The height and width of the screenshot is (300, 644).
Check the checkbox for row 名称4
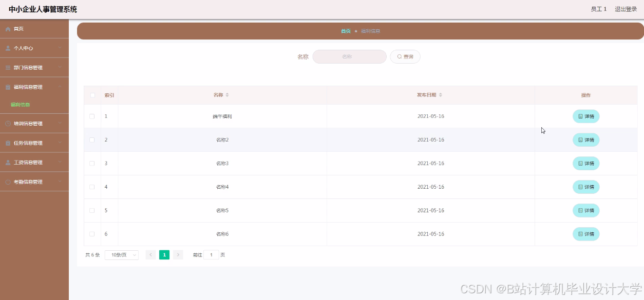point(92,187)
